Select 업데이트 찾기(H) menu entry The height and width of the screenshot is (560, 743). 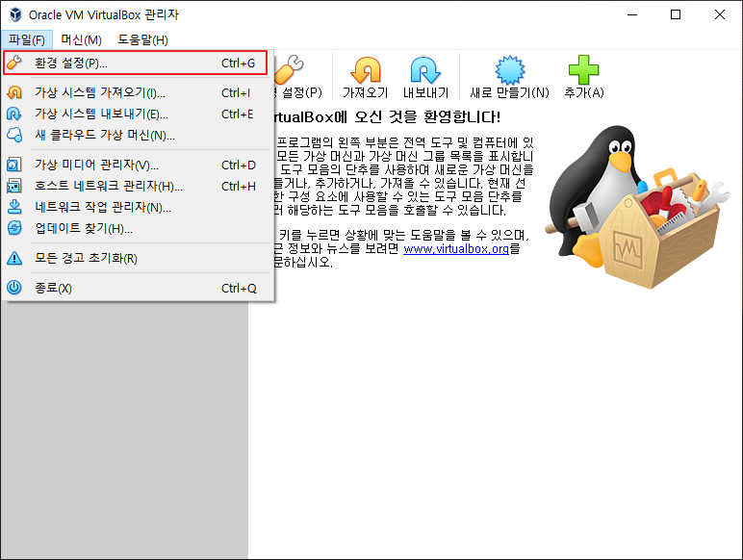click(138, 228)
